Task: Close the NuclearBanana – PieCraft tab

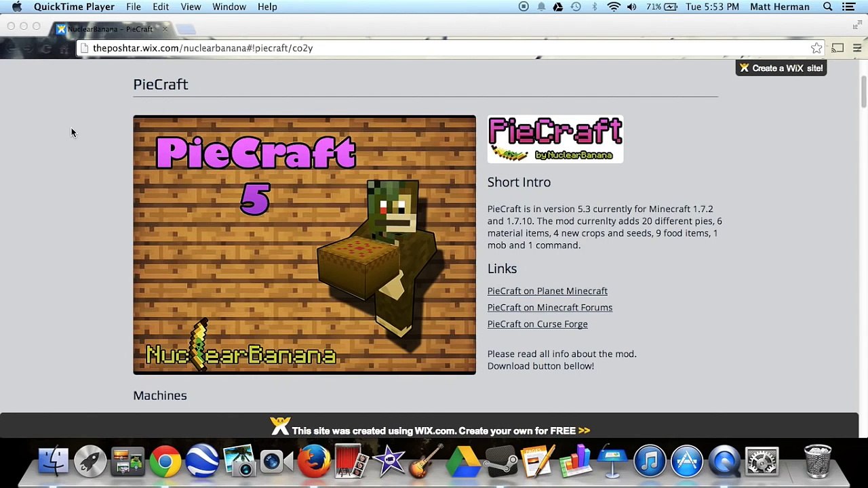Action: pos(164,29)
